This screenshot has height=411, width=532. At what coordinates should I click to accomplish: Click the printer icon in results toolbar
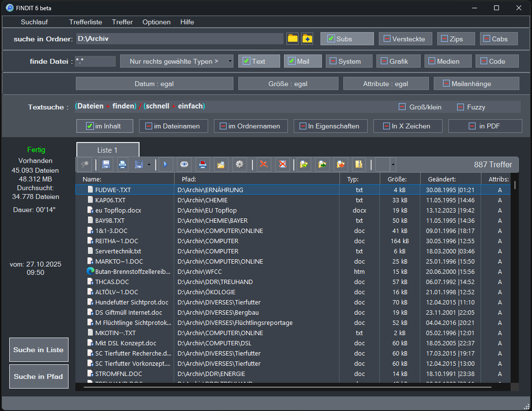(x=123, y=165)
